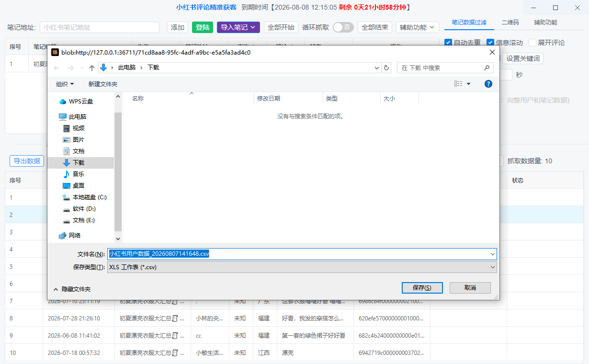
Task: Toggle the 循环抓取 switch
Action: 343,27
